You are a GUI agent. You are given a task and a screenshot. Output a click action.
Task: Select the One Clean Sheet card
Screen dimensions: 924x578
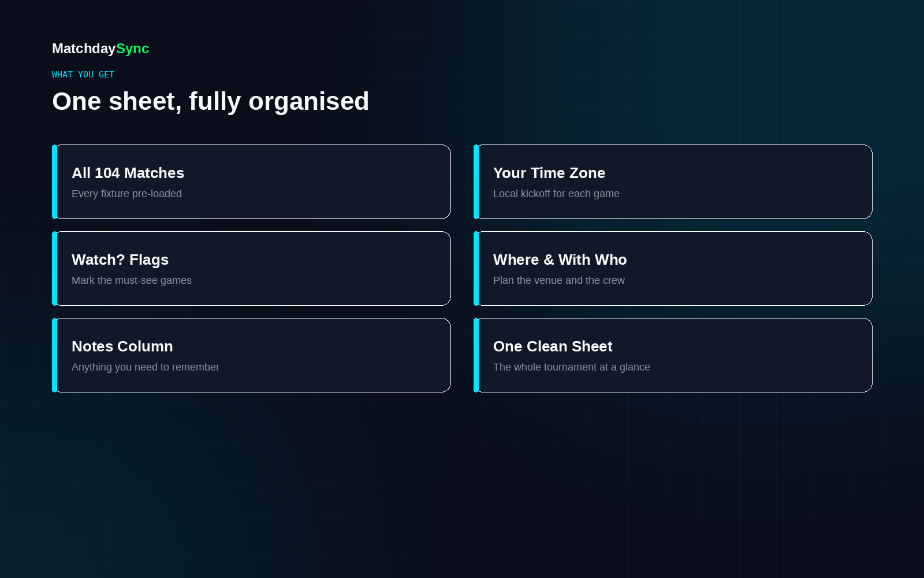(673, 355)
